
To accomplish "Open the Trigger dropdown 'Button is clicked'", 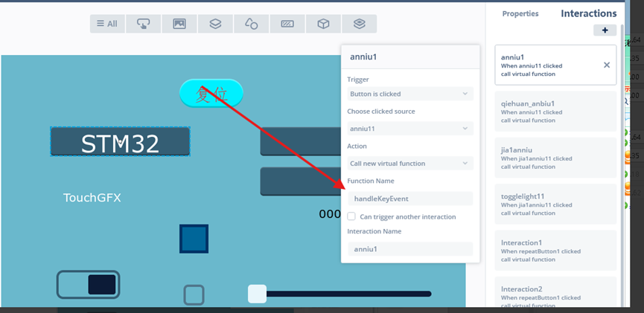I will 410,94.
